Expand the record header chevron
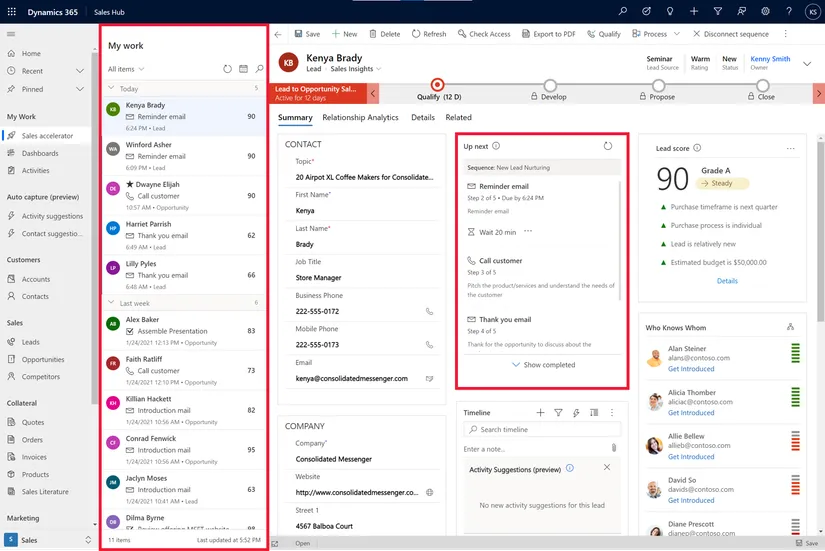 tap(807, 64)
